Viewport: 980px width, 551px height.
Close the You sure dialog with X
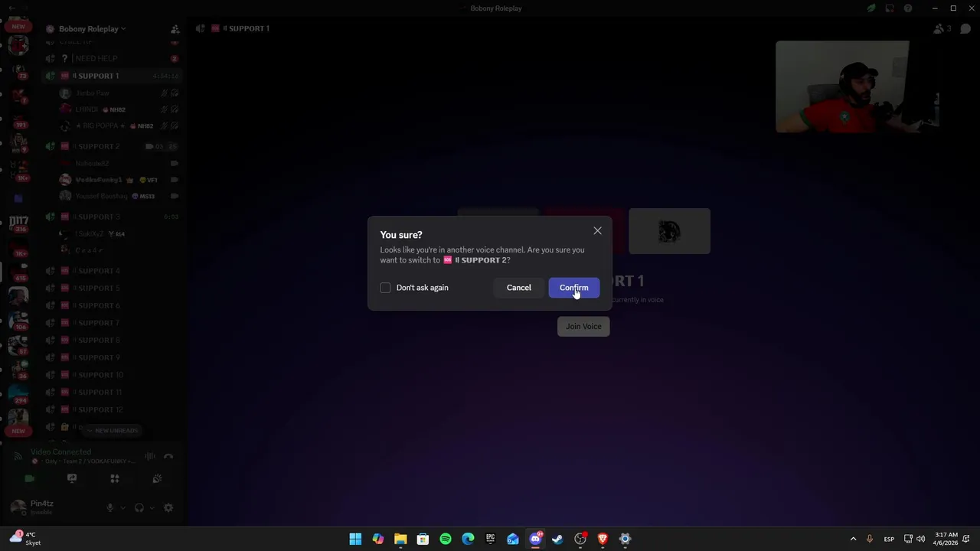coord(597,230)
